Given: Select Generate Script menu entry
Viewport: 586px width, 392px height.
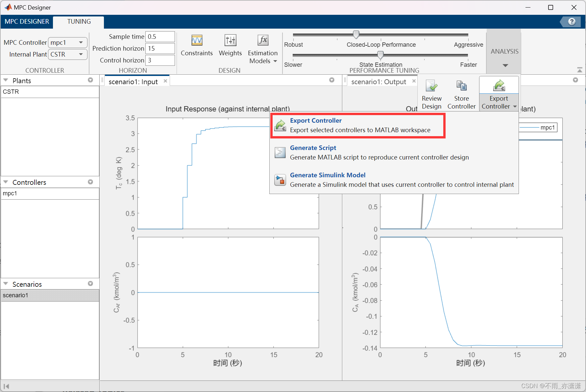Looking at the screenshot, I should coord(394,153).
